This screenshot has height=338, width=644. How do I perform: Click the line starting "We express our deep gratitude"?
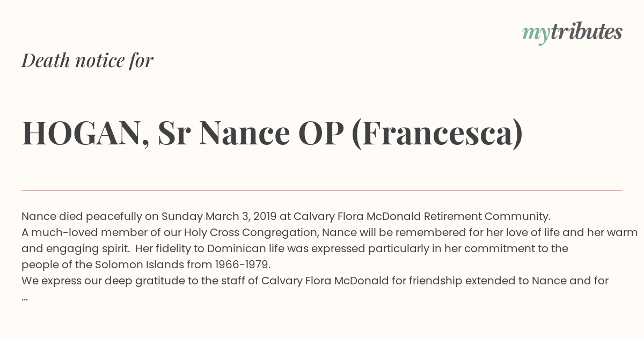tap(314, 281)
